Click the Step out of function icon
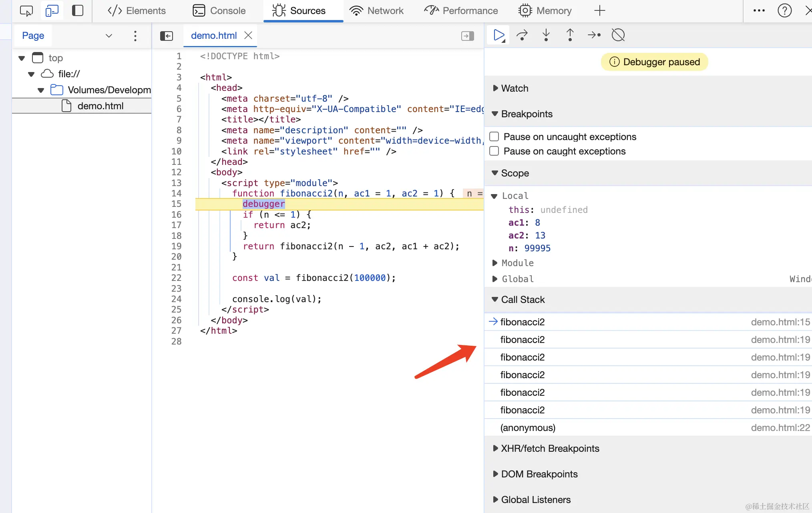The width and height of the screenshot is (812, 513). 570,35
